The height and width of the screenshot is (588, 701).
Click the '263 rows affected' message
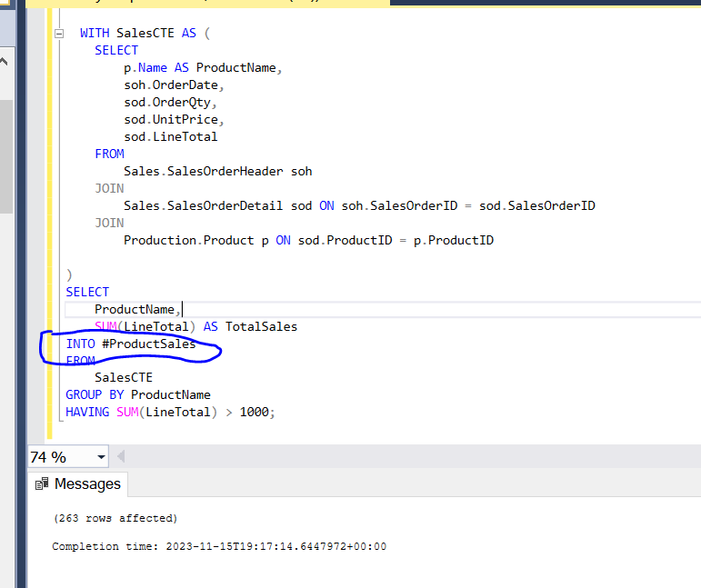tap(115, 518)
